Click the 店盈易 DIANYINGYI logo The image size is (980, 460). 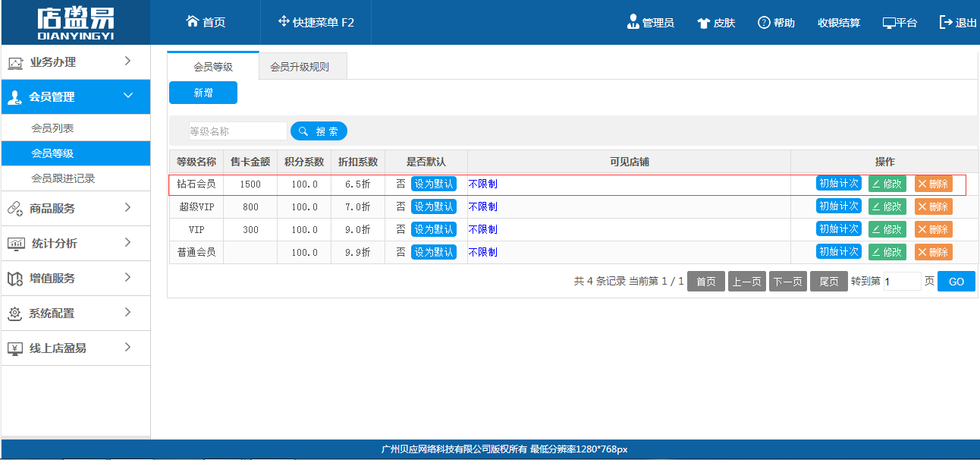pos(75,23)
